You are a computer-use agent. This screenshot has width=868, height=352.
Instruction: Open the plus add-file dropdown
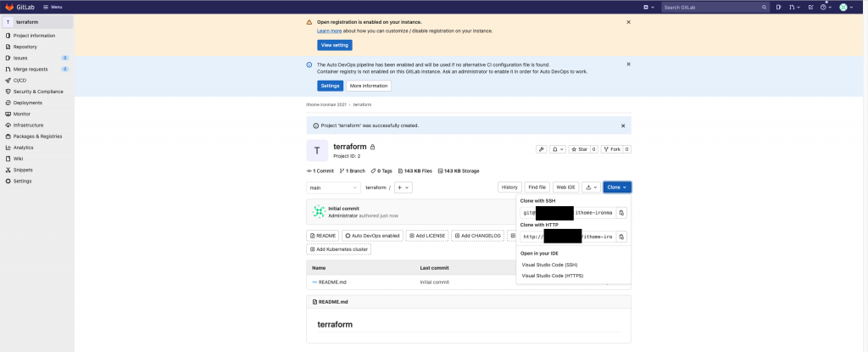(403, 187)
